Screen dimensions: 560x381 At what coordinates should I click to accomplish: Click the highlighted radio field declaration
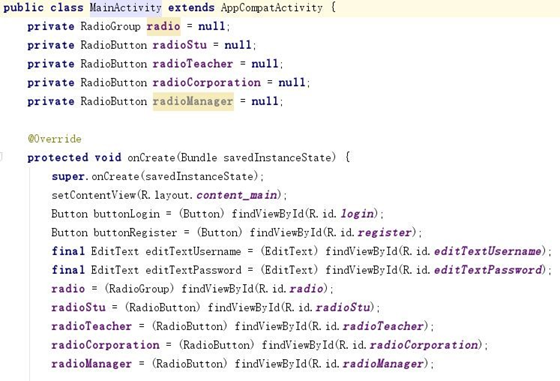point(164,26)
